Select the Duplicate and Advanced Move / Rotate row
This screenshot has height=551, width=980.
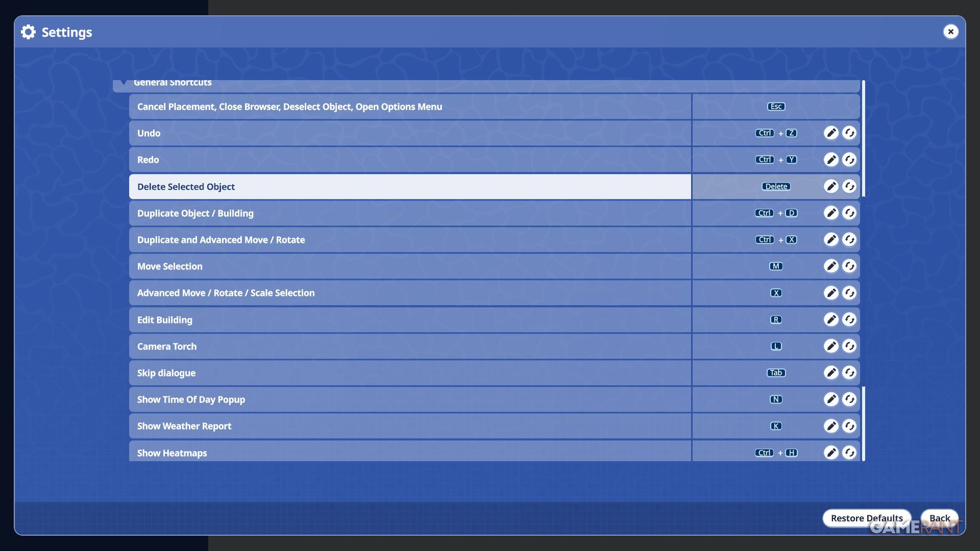click(410, 240)
